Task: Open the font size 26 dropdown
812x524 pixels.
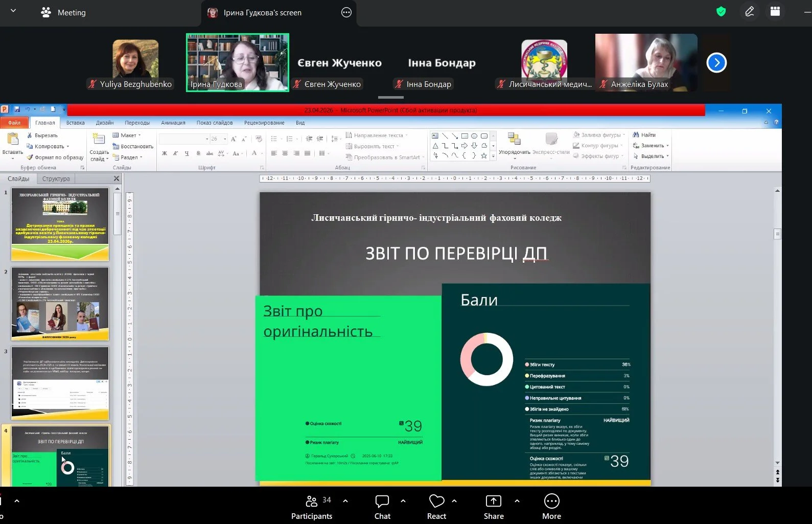Action: pos(225,139)
